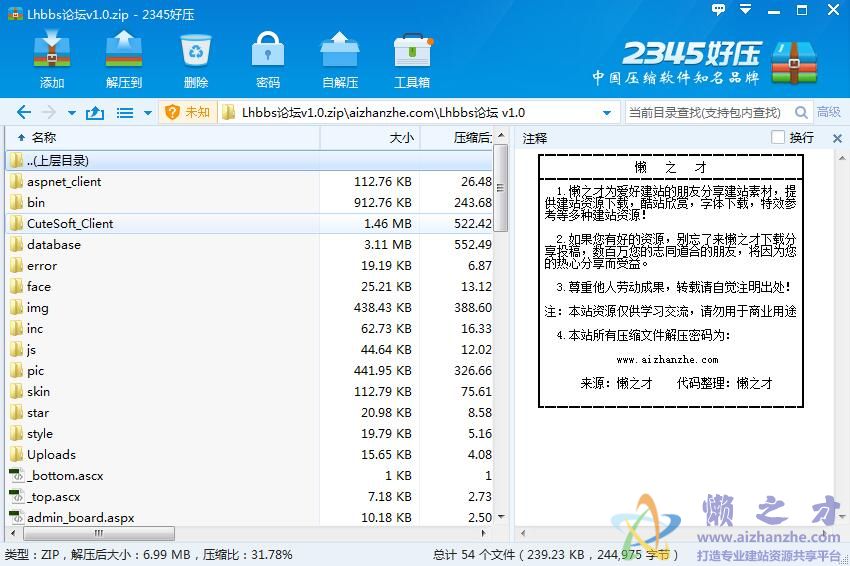Screen dimensions: 850x566
Task: Go forward with the right arrow
Action: click(x=49, y=113)
